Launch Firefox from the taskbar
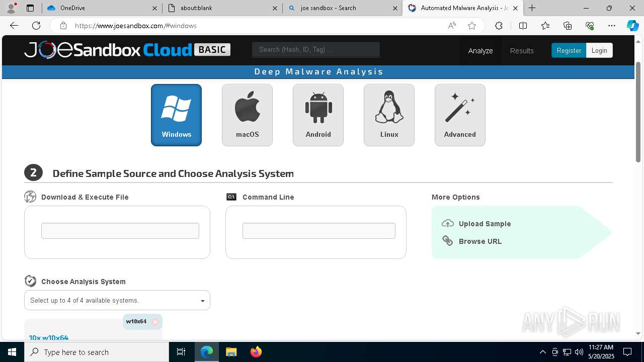Screen dimensions: 644x362 pos(256,352)
